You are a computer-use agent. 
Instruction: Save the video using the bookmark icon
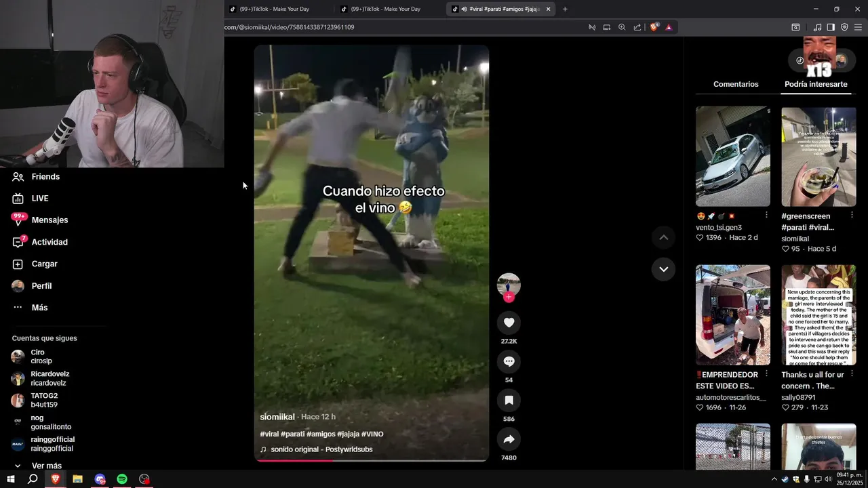[509, 401]
